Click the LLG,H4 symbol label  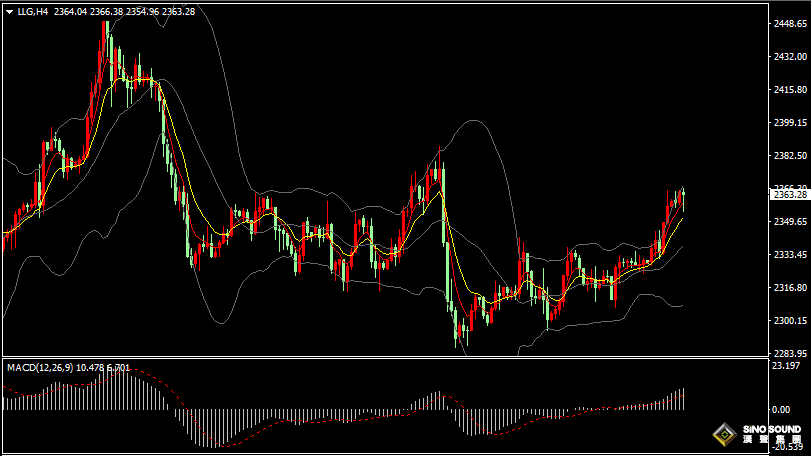(32, 11)
